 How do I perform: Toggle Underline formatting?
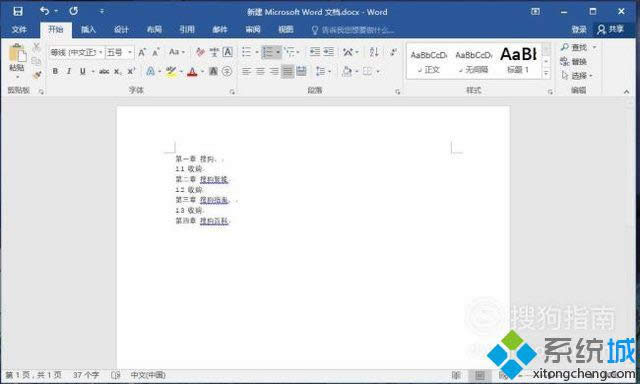coord(83,71)
